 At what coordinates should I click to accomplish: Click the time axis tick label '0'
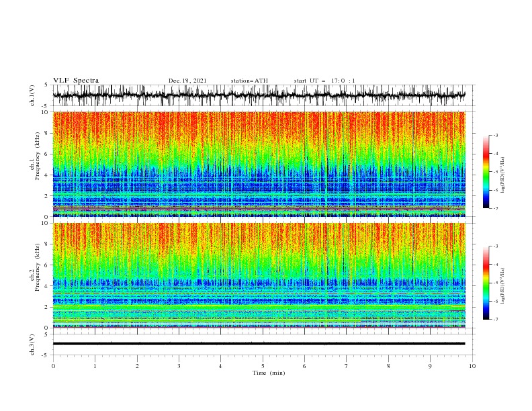coord(53,366)
